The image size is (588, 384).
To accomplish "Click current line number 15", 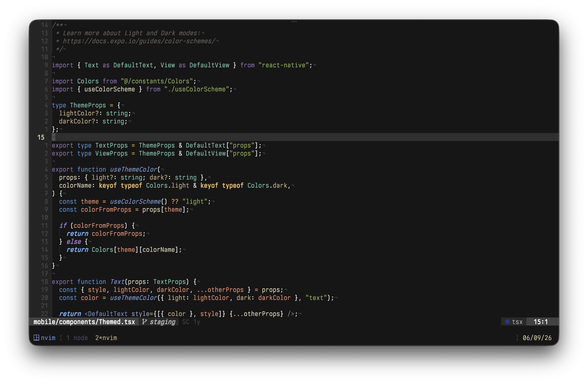I will tap(41, 137).
